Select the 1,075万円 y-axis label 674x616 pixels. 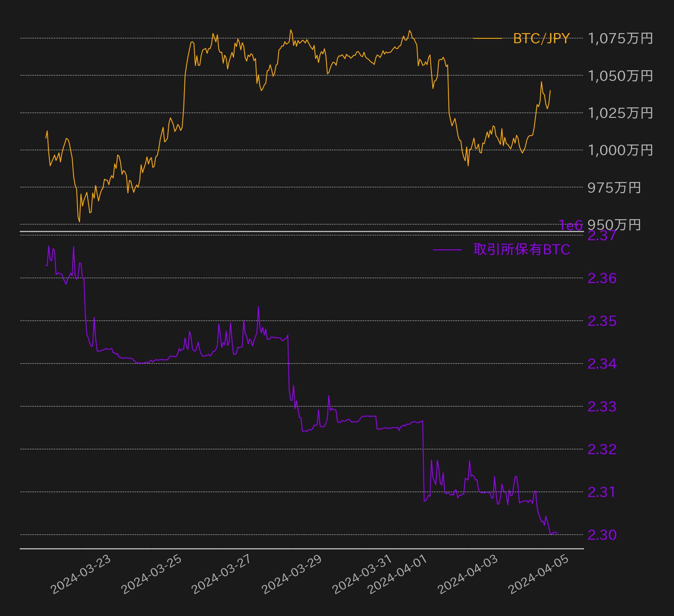pos(620,38)
